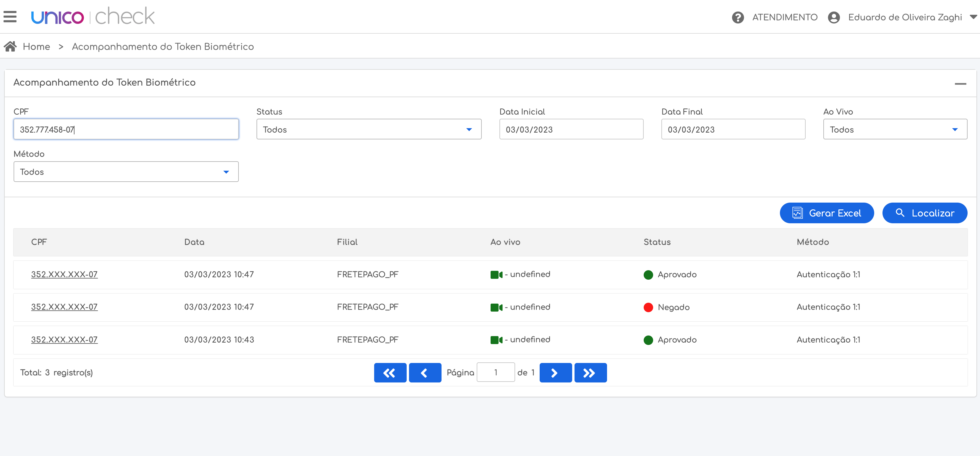Open CPF link of the Negado row

[x=64, y=307]
